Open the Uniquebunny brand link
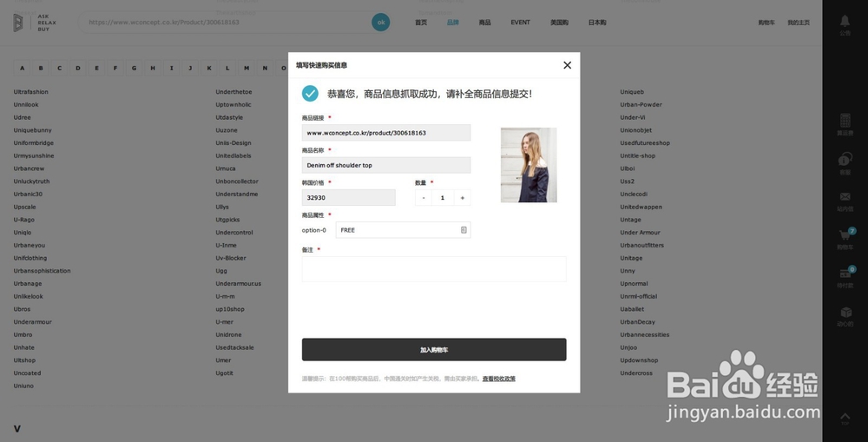 pyautogui.click(x=33, y=130)
